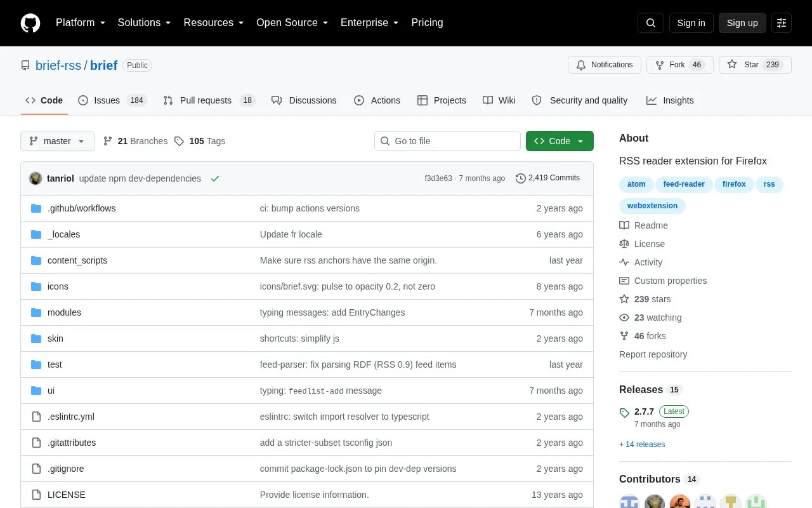812x508 pixels.
Task: Open commit f3d3e63 hash link
Action: pyautogui.click(x=438, y=178)
